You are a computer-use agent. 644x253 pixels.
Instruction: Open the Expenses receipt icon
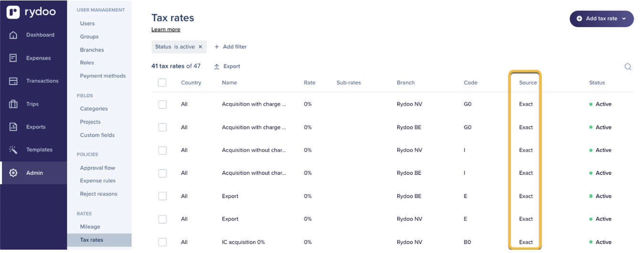pos(13,58)
